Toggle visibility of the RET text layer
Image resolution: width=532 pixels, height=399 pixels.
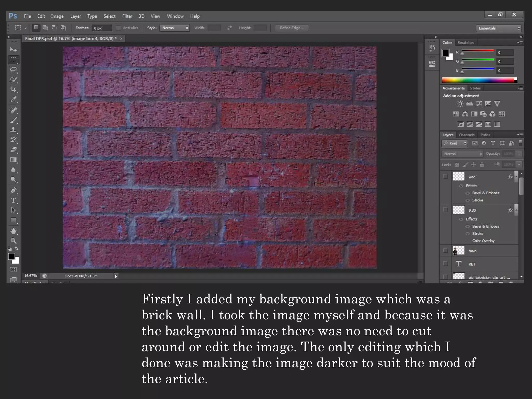coord(445,264)
